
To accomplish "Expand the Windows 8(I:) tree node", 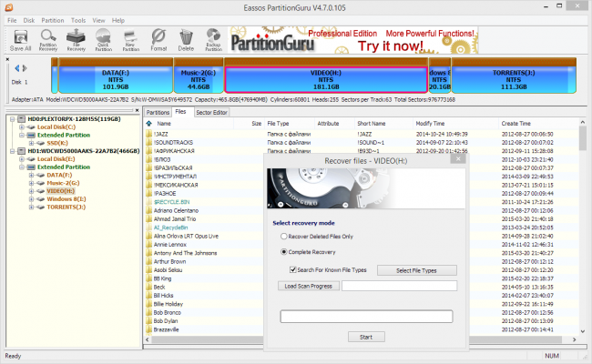I will point(31,199).
